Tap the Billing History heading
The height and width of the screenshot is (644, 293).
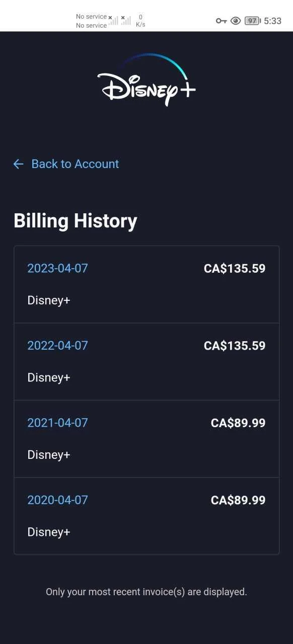[x=76, y=221]
